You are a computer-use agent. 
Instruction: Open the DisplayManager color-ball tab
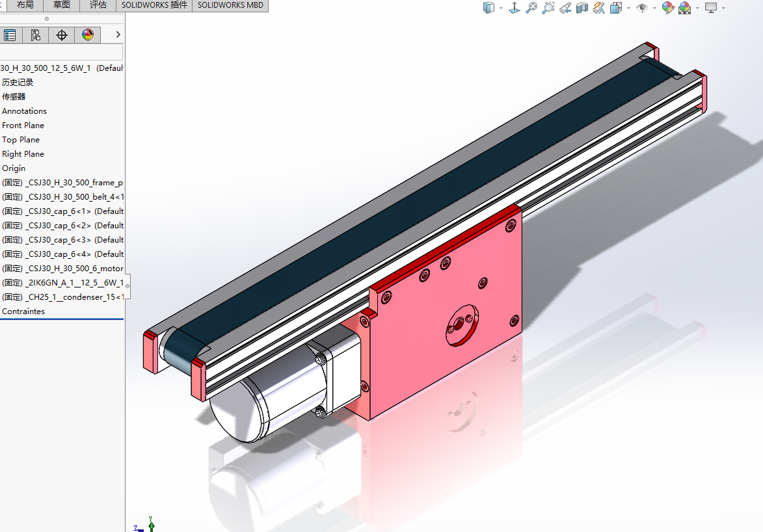point(88,35)
